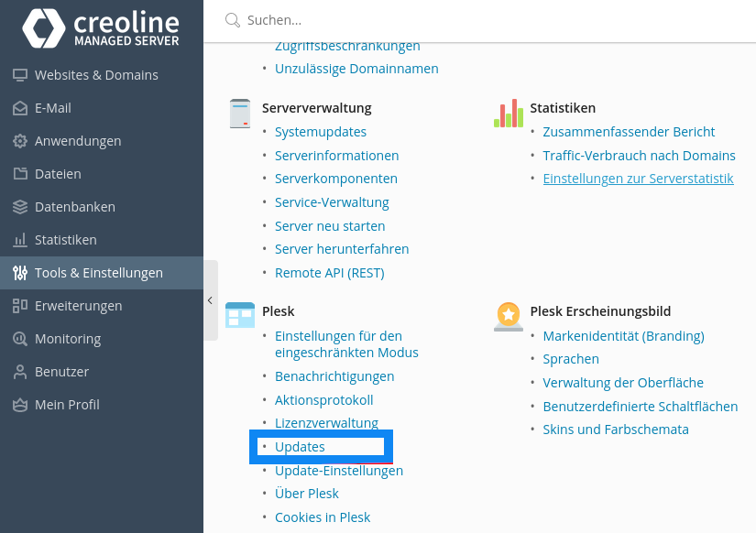The image size is (756, 533).
Task: Select Tools & Einstellungen menu entry
Action: tap(102, 273)
